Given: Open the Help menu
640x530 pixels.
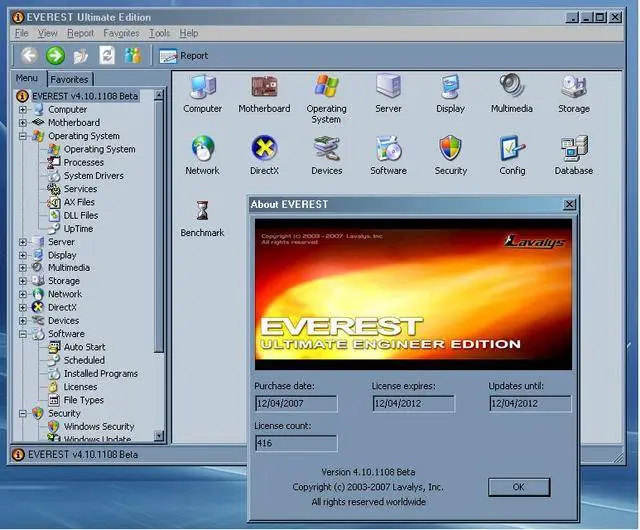Looking at the screenshot, I should 189,33.
